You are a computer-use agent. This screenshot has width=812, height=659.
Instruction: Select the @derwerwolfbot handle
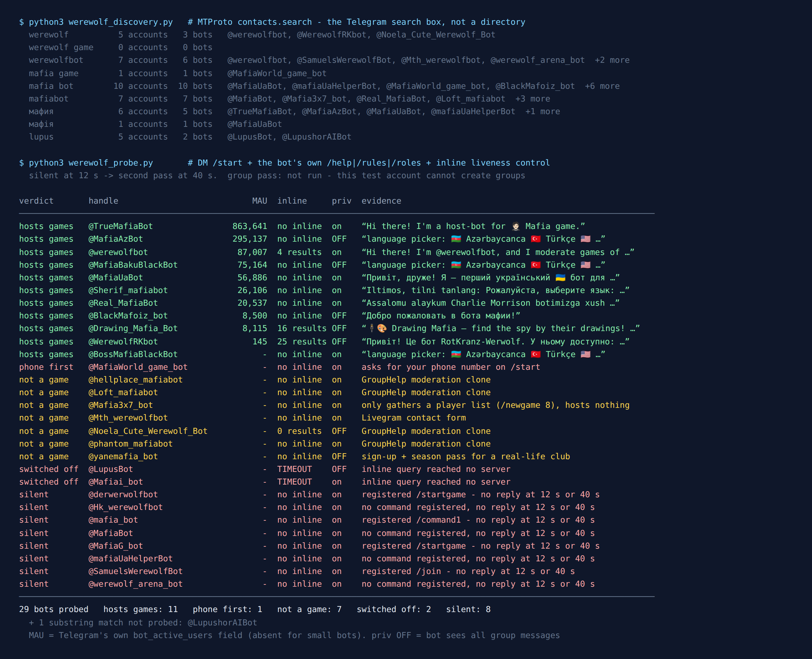pyautogui.click(x=123, y=495)
